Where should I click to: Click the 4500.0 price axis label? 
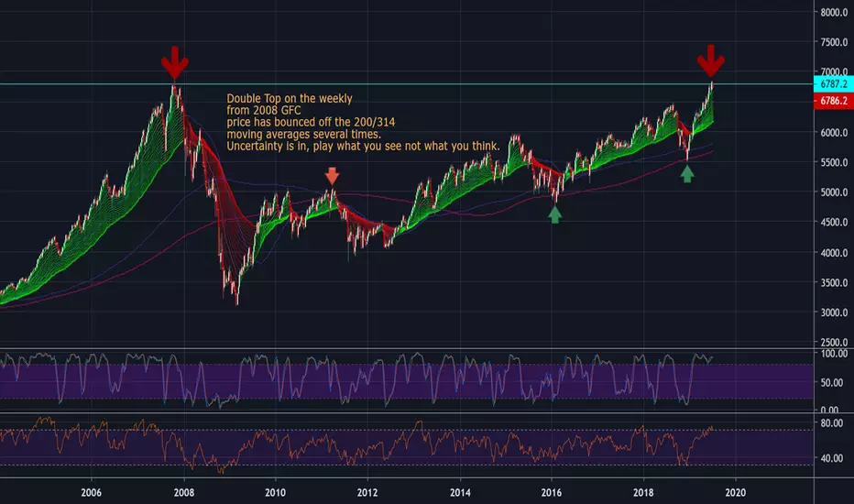[x=834, y=223]
